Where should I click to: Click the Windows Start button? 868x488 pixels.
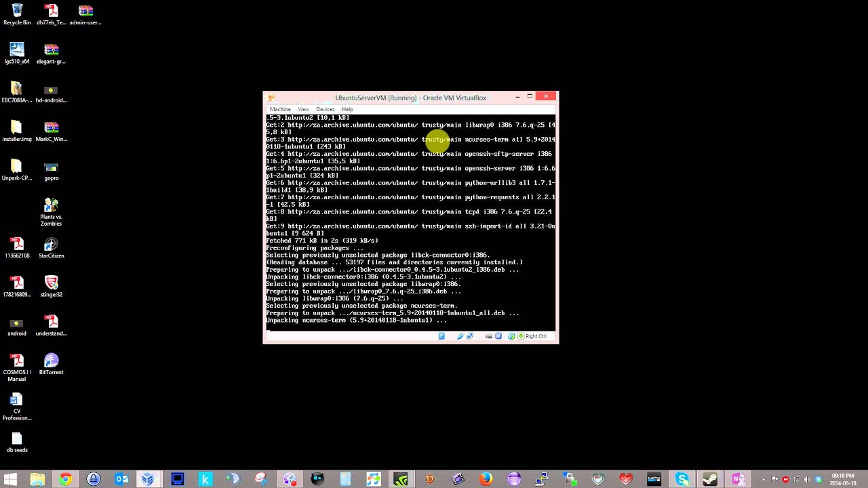(10, 479)
